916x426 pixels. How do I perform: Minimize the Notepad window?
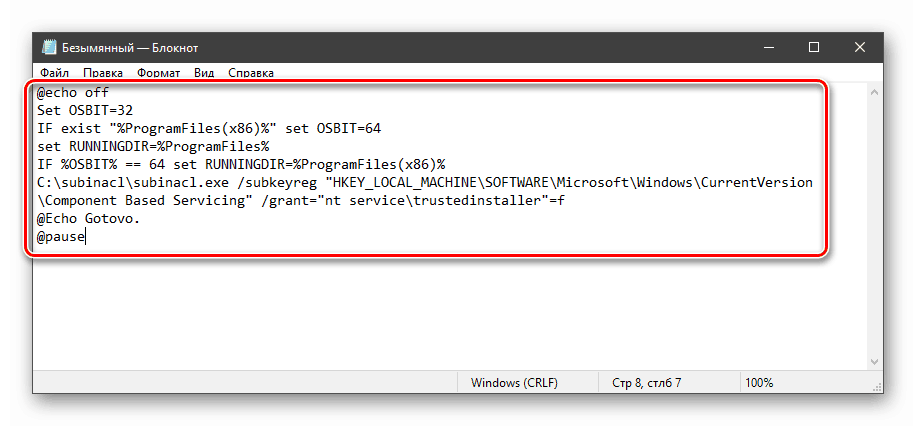coord(767,47)
